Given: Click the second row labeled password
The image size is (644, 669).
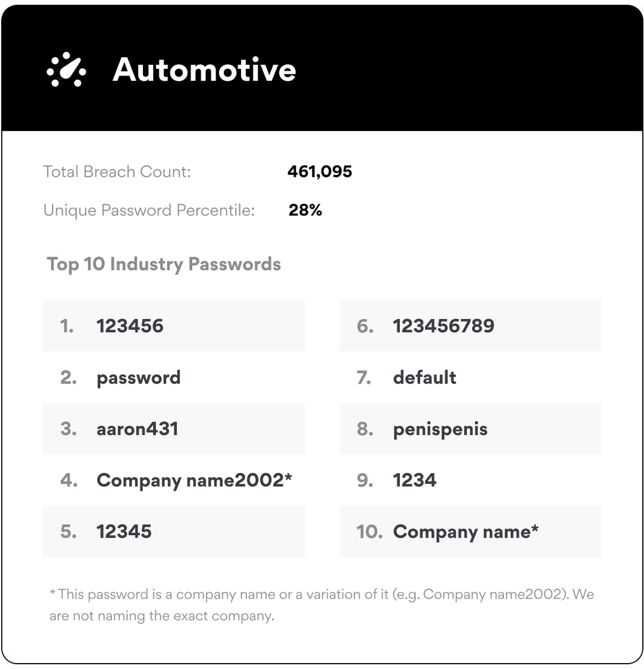Looking at the screenshot, I should pyautogui.click(x=174, y=377).
